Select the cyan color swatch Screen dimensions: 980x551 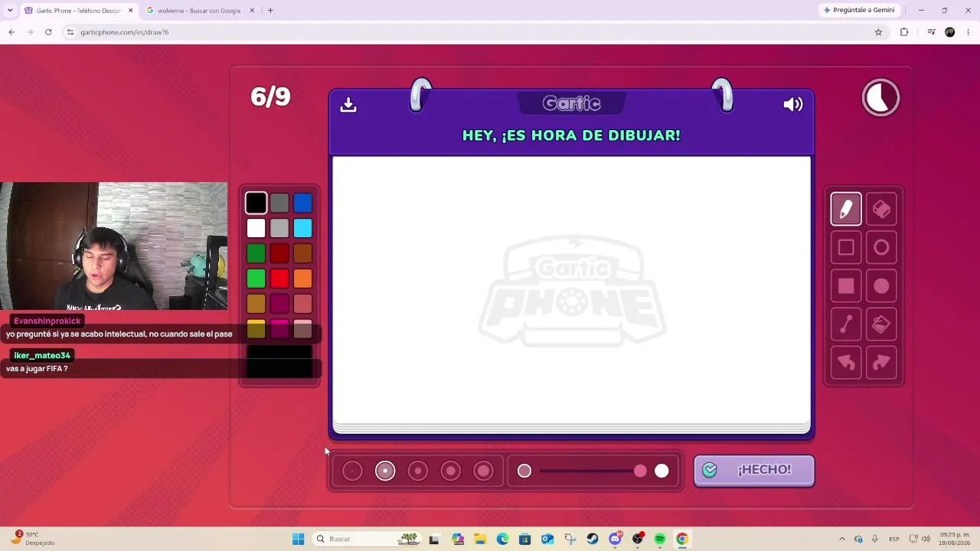coord(302,228)
